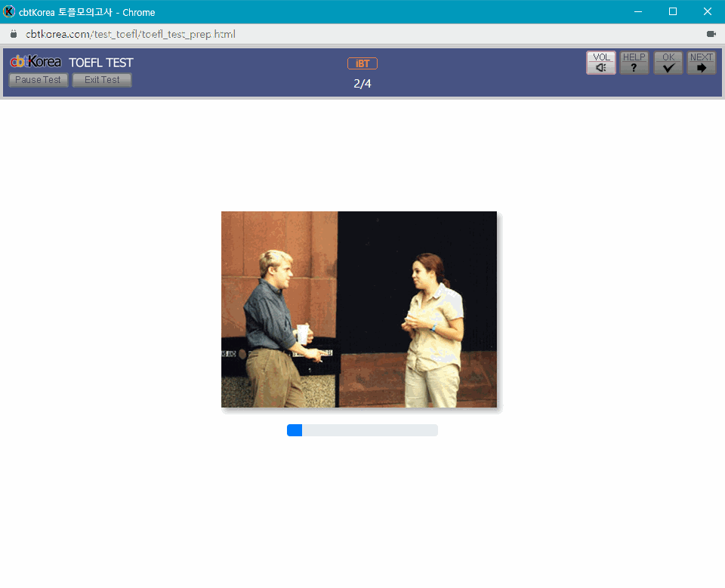725x588 pixels.
Task: Click the camera icon in address bar
Action: point(711,34)
